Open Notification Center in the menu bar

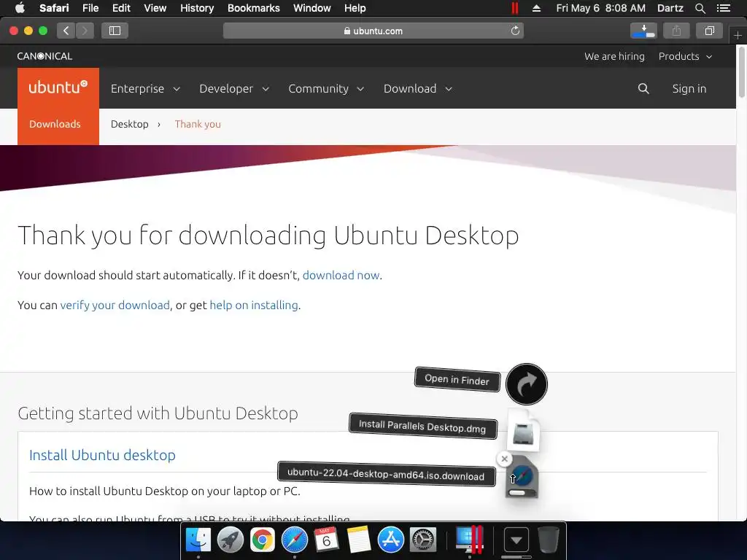[724, 8]
